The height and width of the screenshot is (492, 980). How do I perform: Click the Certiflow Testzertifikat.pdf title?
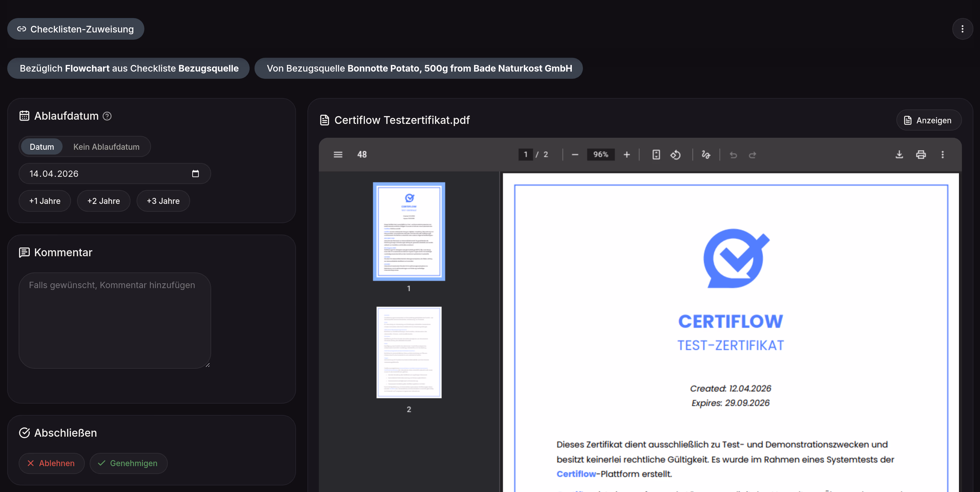(402, 120)
